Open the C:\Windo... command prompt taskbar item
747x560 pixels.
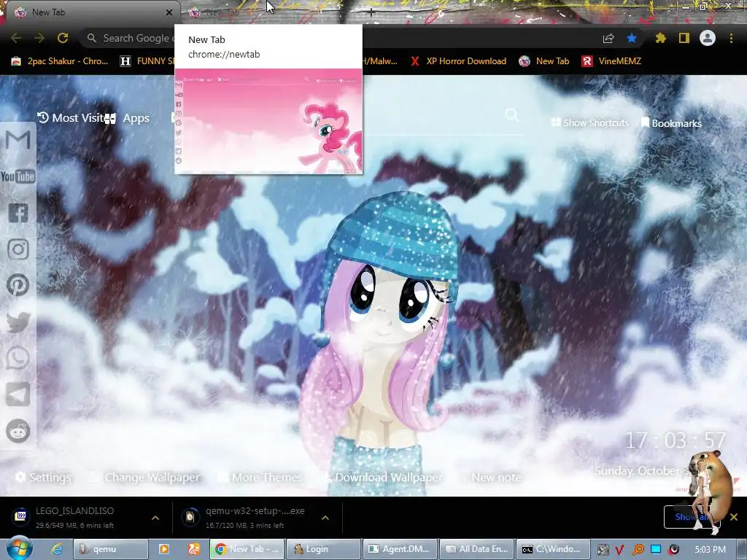click(x=553, y=549)
